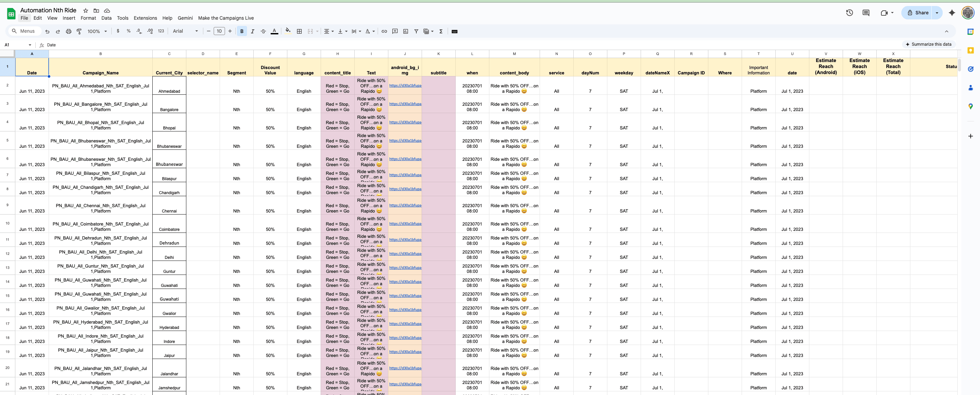Viewport: 980px width, 395px height.
Task: Open the Data menu
Action: (x=107, y=18)
